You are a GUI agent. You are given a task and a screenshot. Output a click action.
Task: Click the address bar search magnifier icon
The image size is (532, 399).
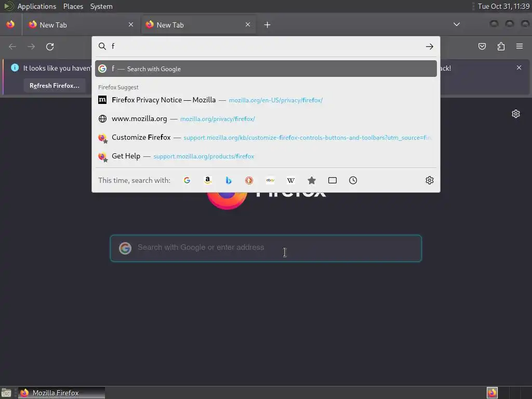click(102, 46)
